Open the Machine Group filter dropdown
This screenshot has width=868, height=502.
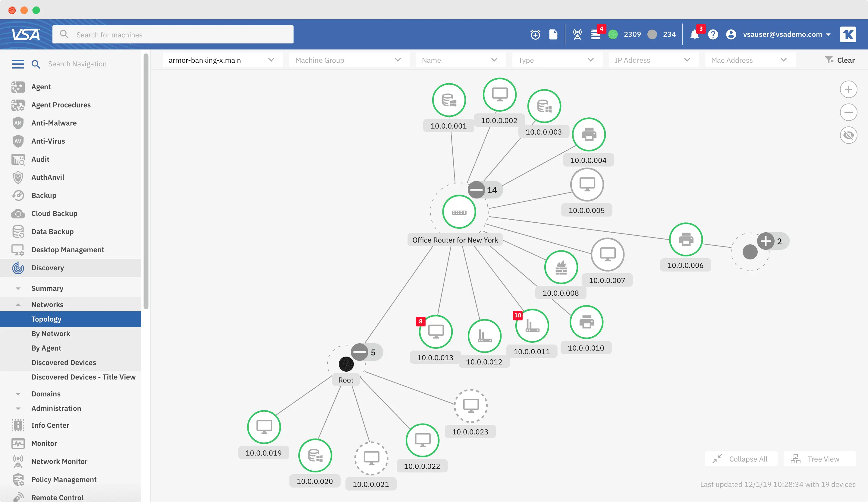click(x=349, y=60)
